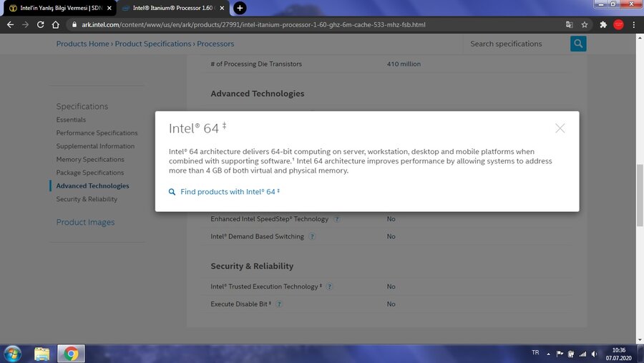Click the Security & Reliability section heading
Screen dimensions: 644x363
252,266
